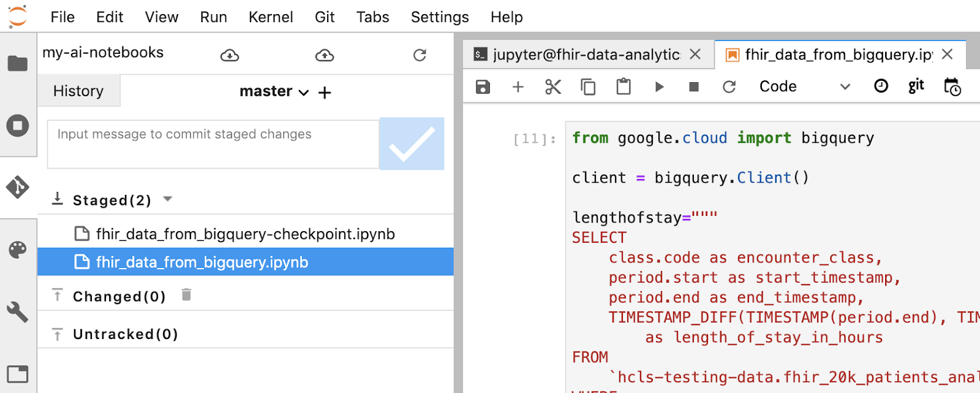980x393 pixels.
Task: Open the History tab
Action: [x=78, y=91]
